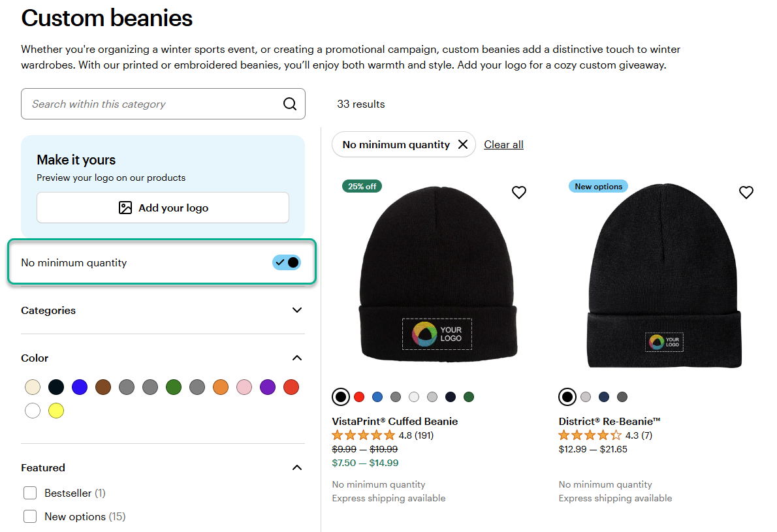The height and width of the screenshot is (532, 777).
Task: Select the yellow color filter swatch
Action: tap(56, 411)
